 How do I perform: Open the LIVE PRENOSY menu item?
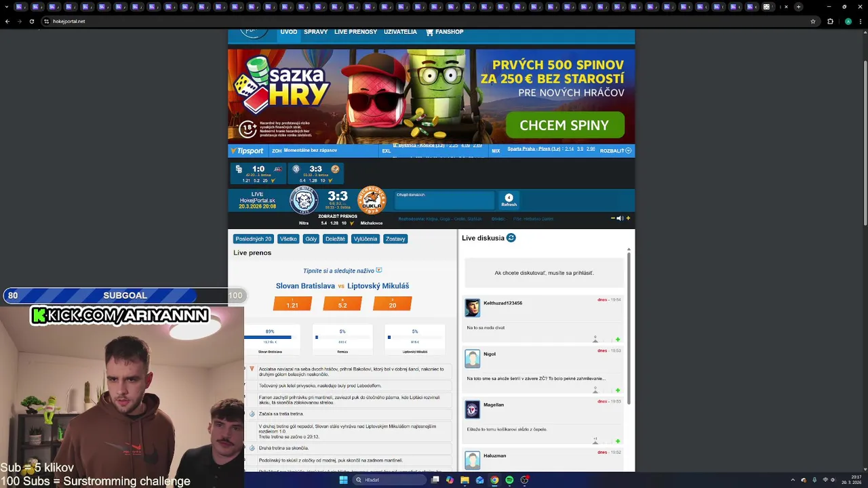click(x=355, y=32)
